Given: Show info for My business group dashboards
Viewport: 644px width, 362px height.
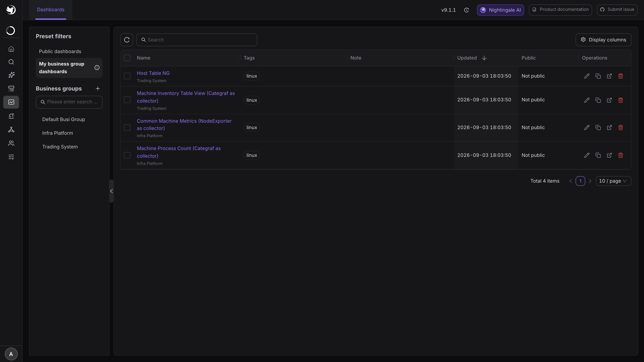Looking at the screenshot, I should tap(97, 68).
